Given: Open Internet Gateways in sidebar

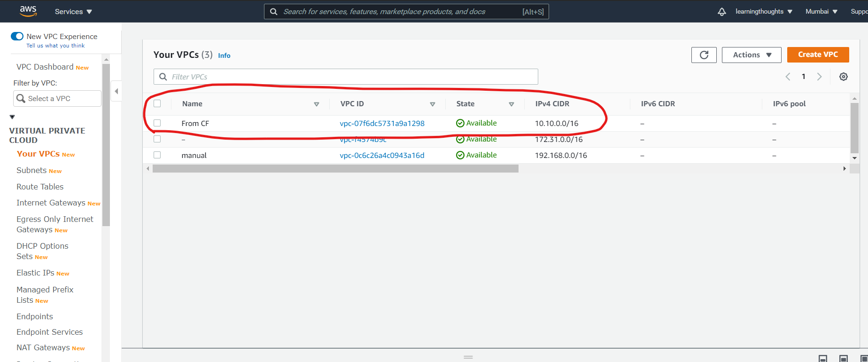Looking at the screenshot, I should pos(51,203).
